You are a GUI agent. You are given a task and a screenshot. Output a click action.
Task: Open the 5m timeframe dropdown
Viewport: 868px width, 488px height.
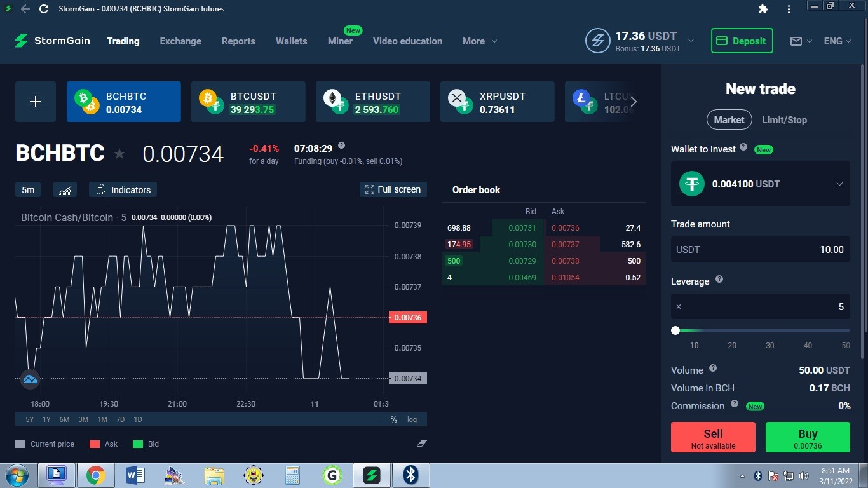(x=28, y=189)
